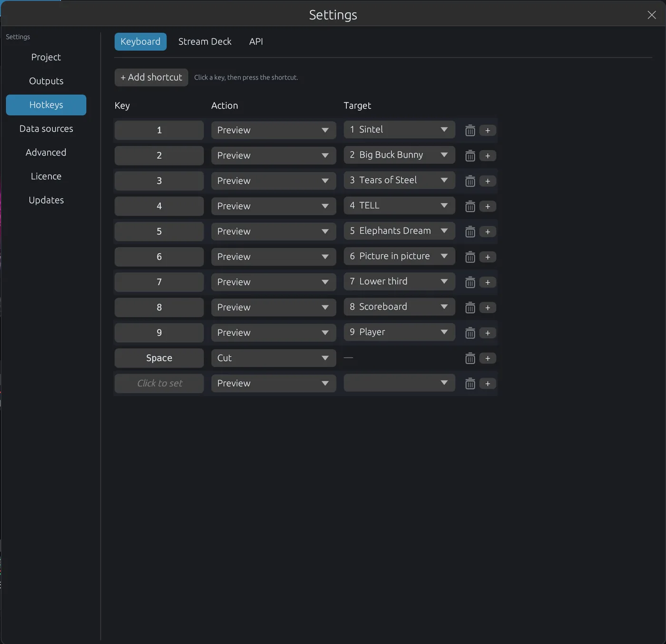Image resolution: width=666 pixels, height=644 pixels.
Task: Click plus button on Scoreboard row
Action: (488, 307)
